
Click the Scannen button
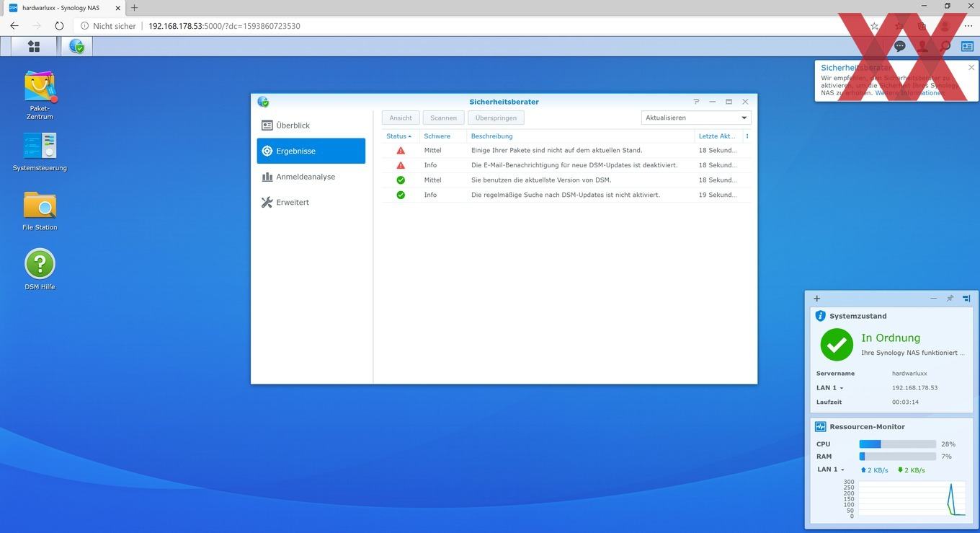click(x=443, y=118)
